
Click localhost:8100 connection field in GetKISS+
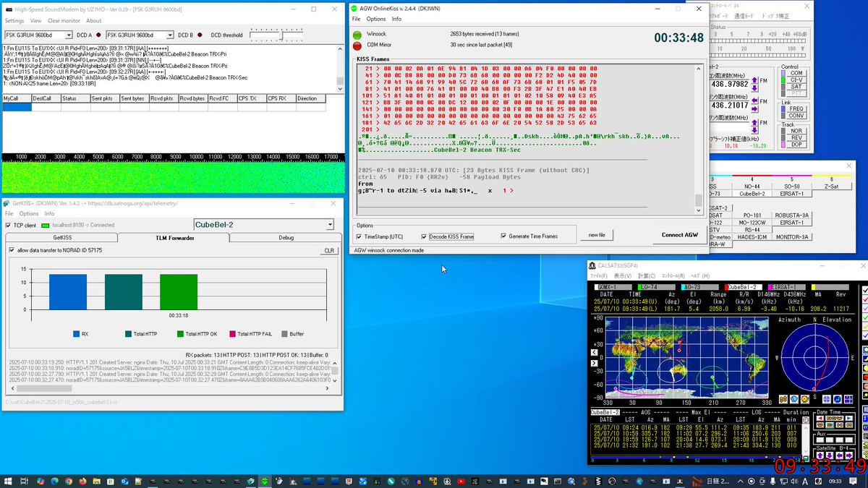pos(83,225)
